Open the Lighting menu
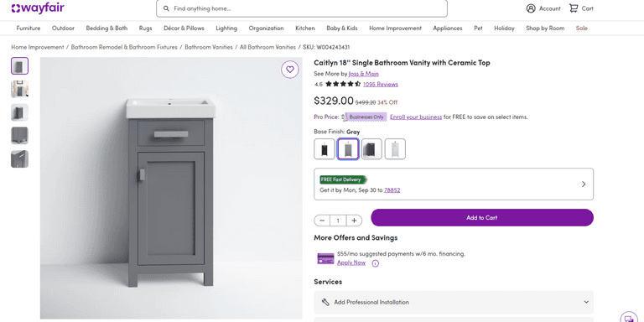Viewport: 644px width, 322px height. pyautogui.click(x=226, y=29)
